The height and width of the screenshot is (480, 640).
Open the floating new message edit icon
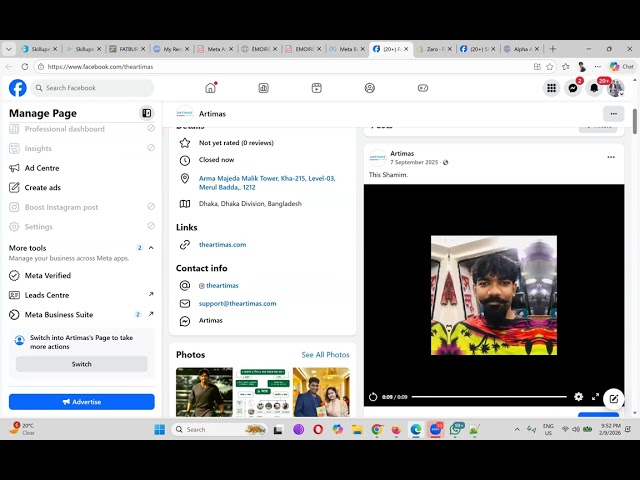[613, 399]
